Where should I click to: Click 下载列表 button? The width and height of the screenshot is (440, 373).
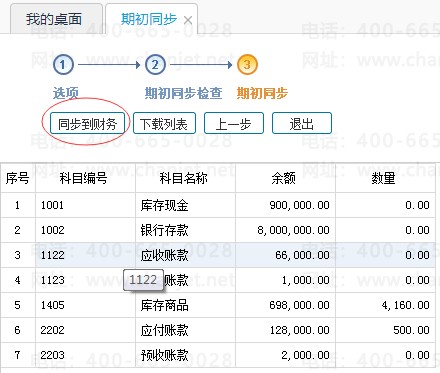(x=164, y=124)
